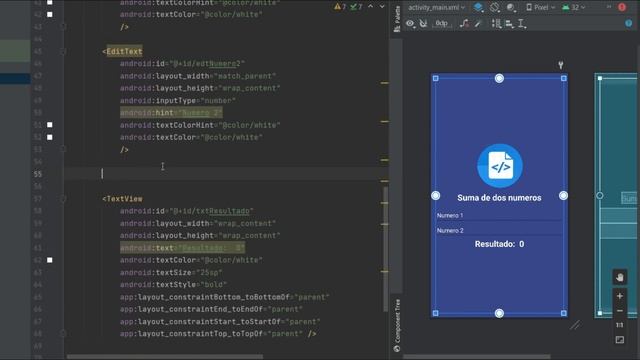Click the bottom constraint anchor circle of layout

[x=499, y=313]
